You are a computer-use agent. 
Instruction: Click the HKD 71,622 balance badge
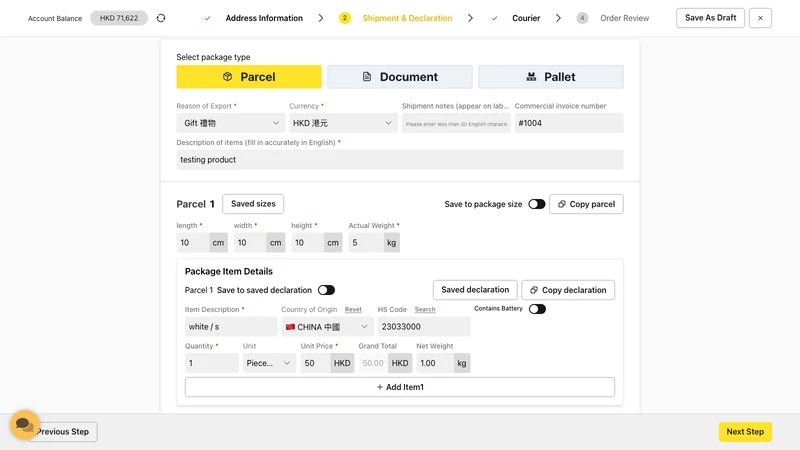click(119, 18)
